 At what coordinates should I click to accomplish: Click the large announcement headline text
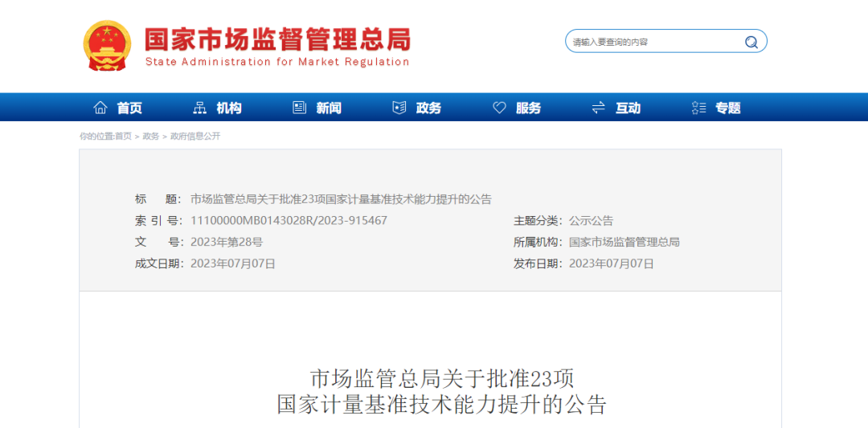pos(441,391)
